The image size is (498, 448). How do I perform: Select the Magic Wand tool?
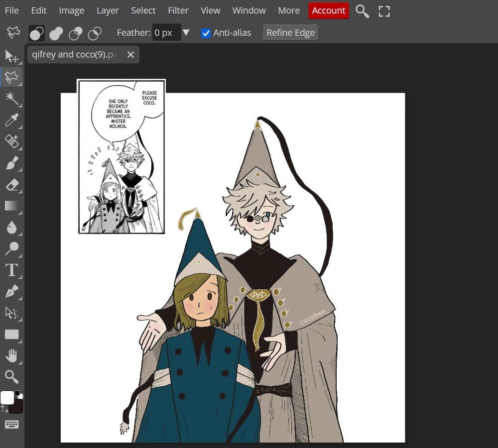coord(12,98)
